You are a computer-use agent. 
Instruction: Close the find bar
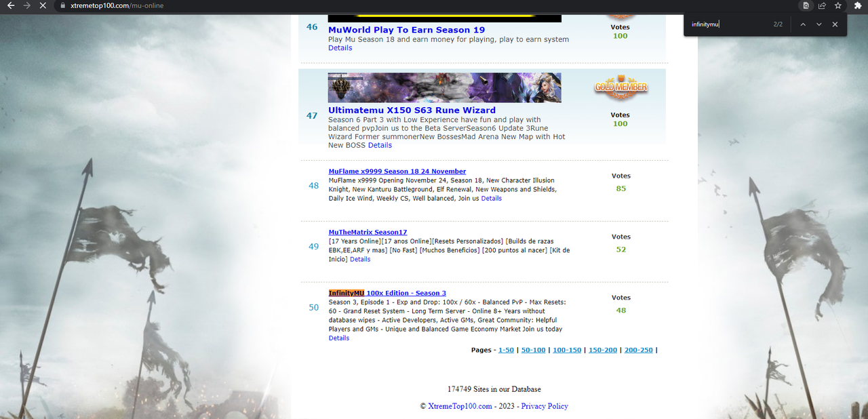coord(835,24)
